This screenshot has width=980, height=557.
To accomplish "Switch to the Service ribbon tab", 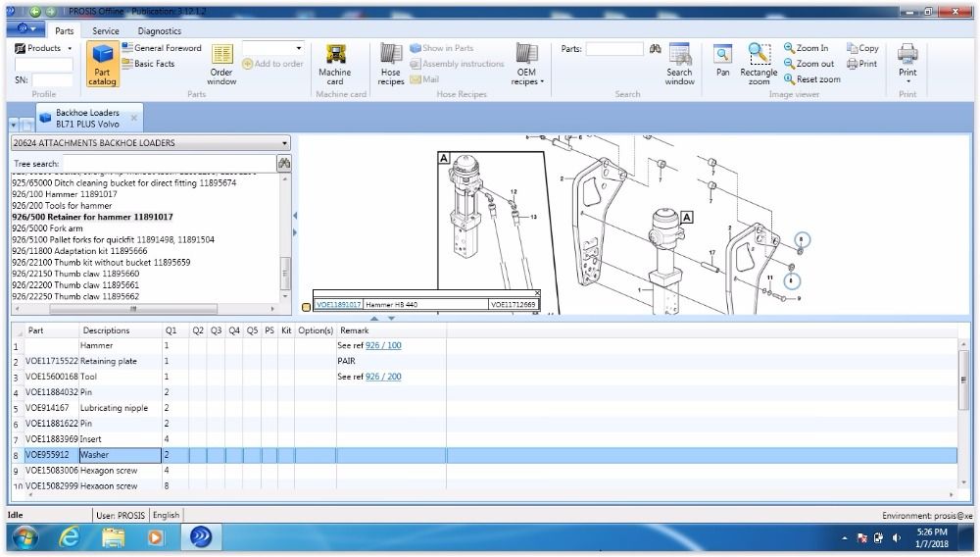I will point(106,31).
